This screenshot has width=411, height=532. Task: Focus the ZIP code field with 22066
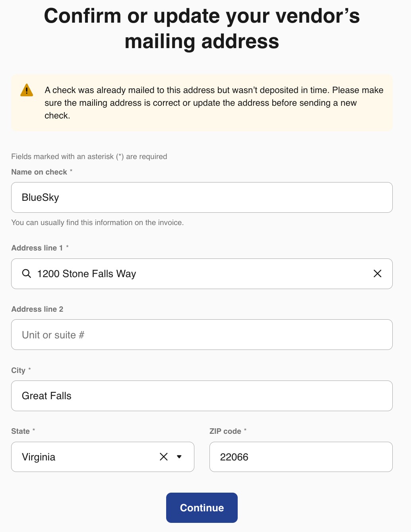point(301,457)
